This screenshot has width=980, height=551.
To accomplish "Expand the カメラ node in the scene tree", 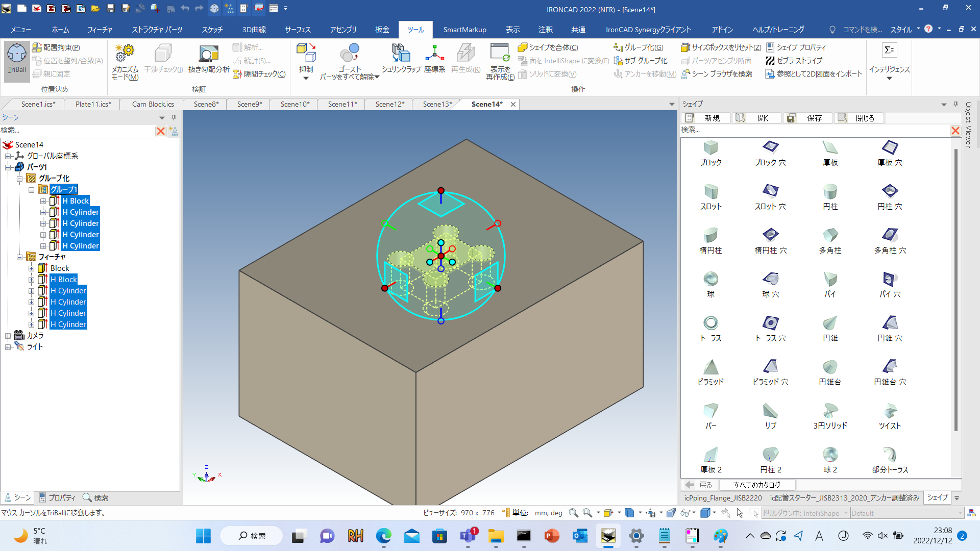I will click(8, 336).
